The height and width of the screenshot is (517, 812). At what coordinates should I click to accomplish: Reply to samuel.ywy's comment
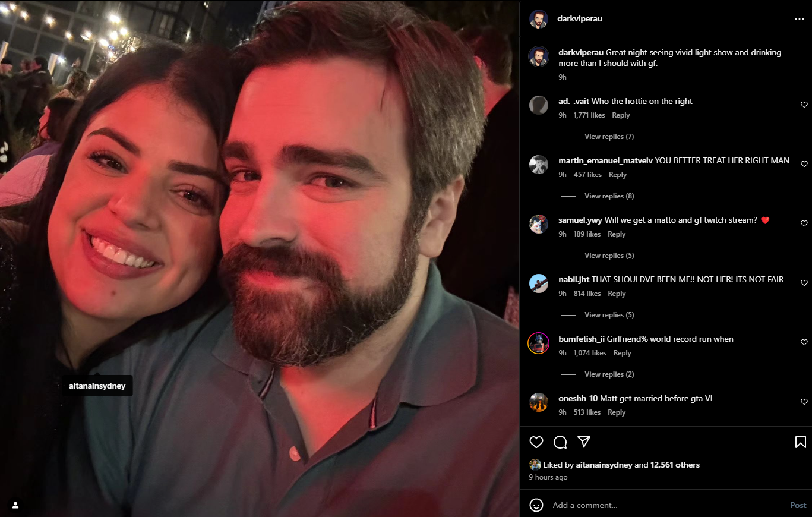click(x=617, y=234)
